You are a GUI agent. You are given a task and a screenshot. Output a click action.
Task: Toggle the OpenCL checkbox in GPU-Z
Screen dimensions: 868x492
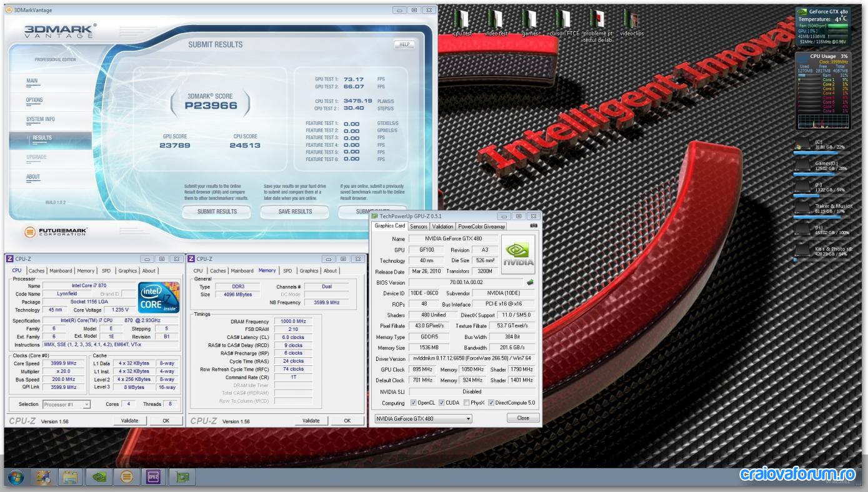point(414,403)
